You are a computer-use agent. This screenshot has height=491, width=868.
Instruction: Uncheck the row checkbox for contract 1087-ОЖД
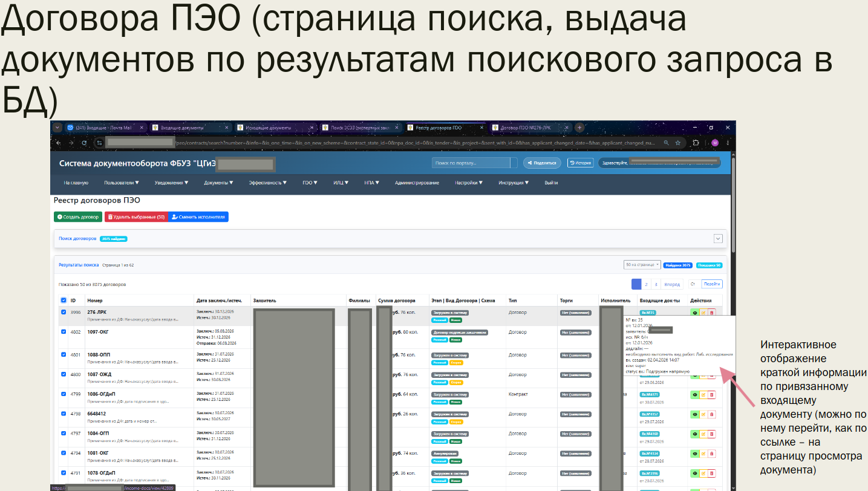(64, 374)
